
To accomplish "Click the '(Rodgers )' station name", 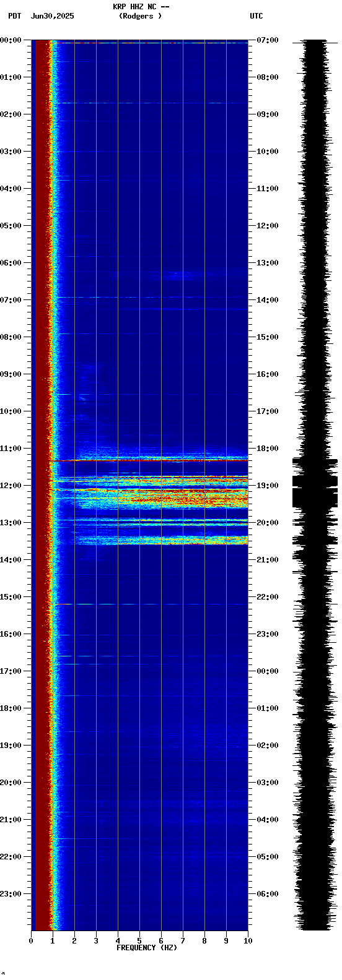I will [140, 16].
